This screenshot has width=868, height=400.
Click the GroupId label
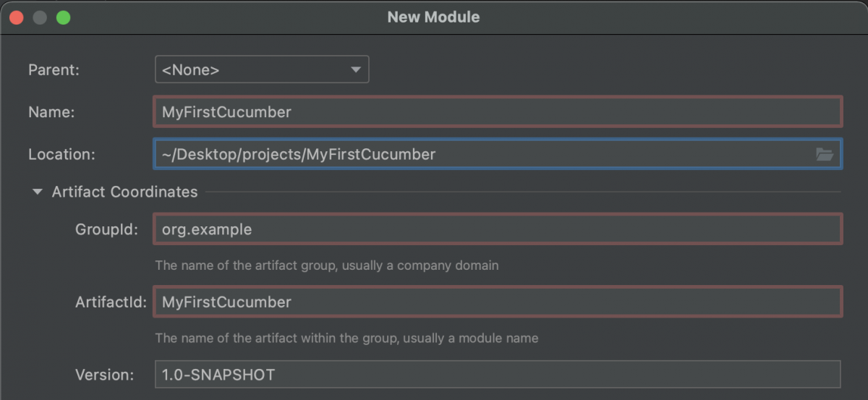point(106,229)
